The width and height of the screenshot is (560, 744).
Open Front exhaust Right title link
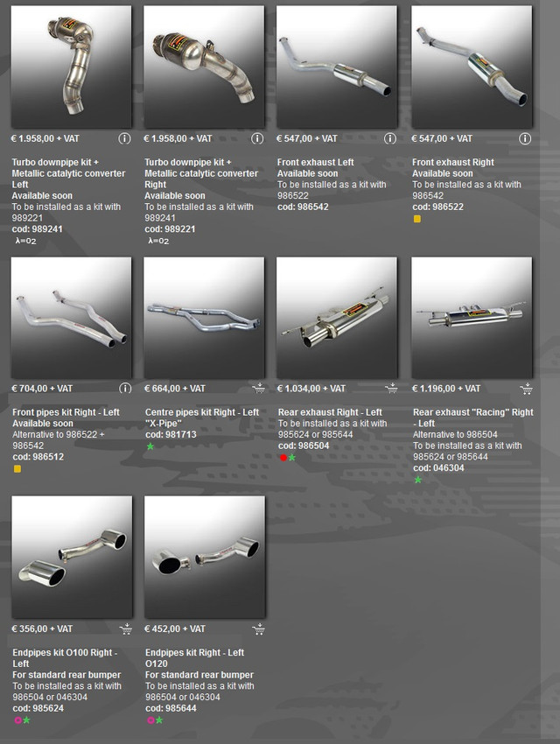[x=453, y=162]
